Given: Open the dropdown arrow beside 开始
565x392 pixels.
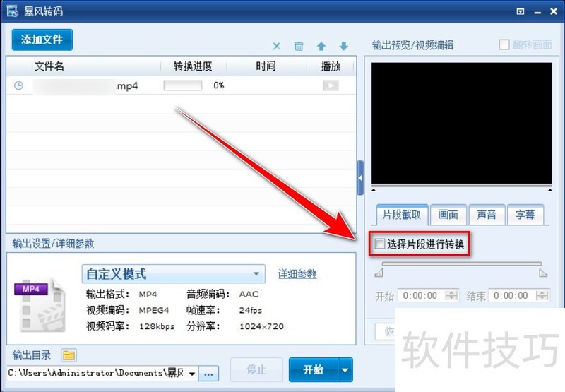Looking at the screenshot, I should pos(345,369).
